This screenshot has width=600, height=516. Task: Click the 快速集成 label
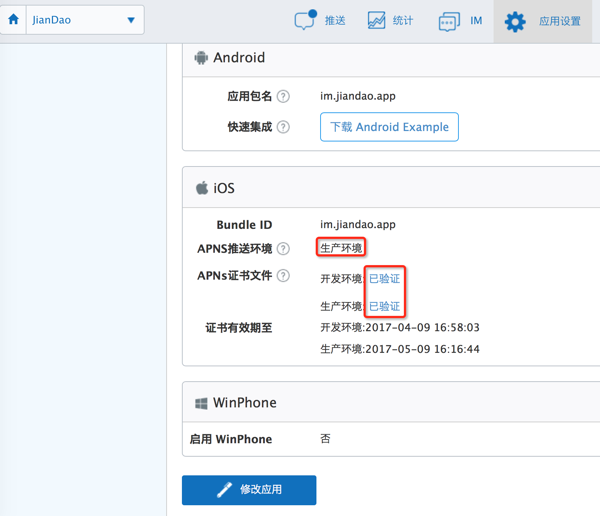tap(249, 127)
